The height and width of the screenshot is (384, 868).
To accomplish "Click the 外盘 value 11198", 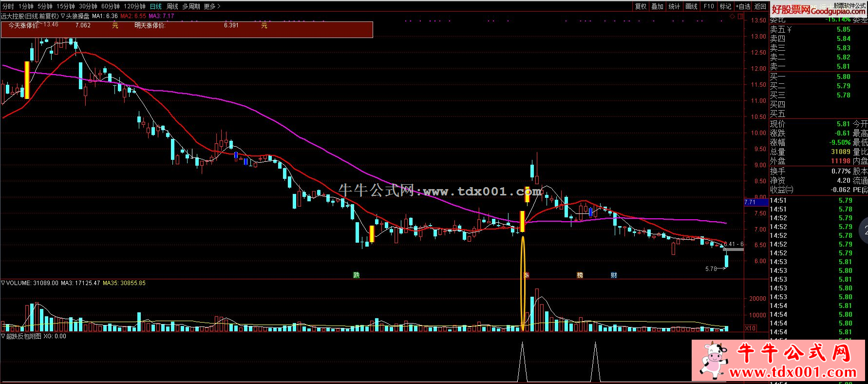I will tap(841, 161).
